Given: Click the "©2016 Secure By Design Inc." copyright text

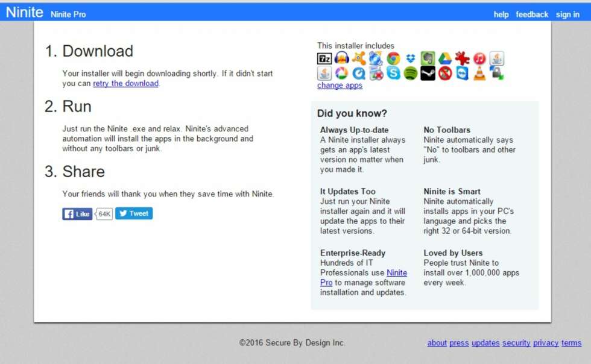Looking at the screenshot, I should tap(292, 343).
